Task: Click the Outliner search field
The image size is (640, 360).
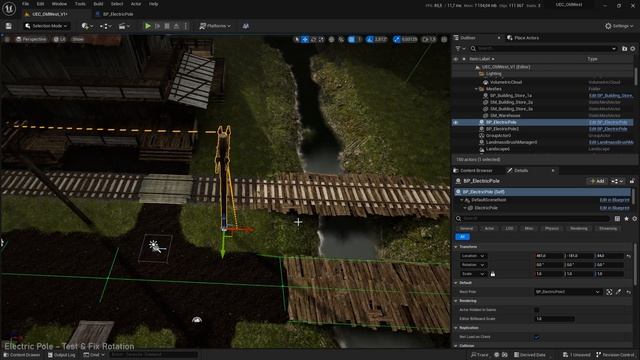Action: tap(543, 49)
